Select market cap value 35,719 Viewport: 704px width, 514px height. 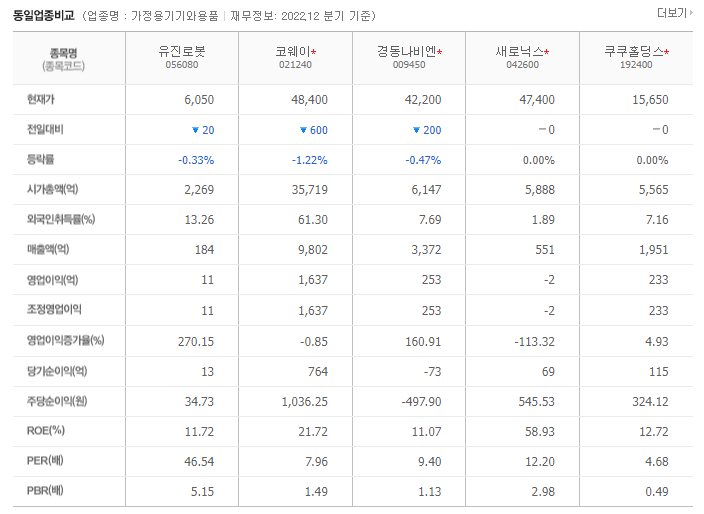point(310,190)
